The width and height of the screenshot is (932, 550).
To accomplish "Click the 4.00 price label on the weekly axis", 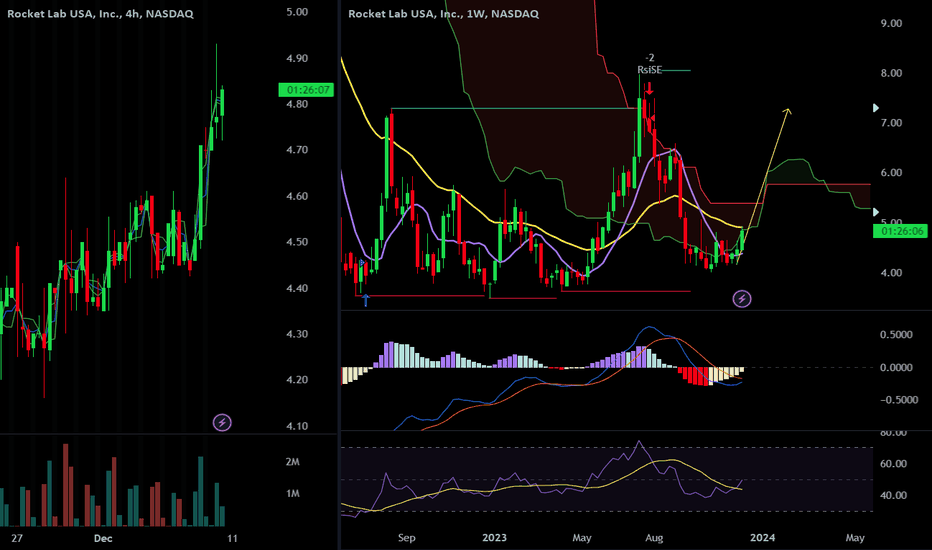I will 891,273.
